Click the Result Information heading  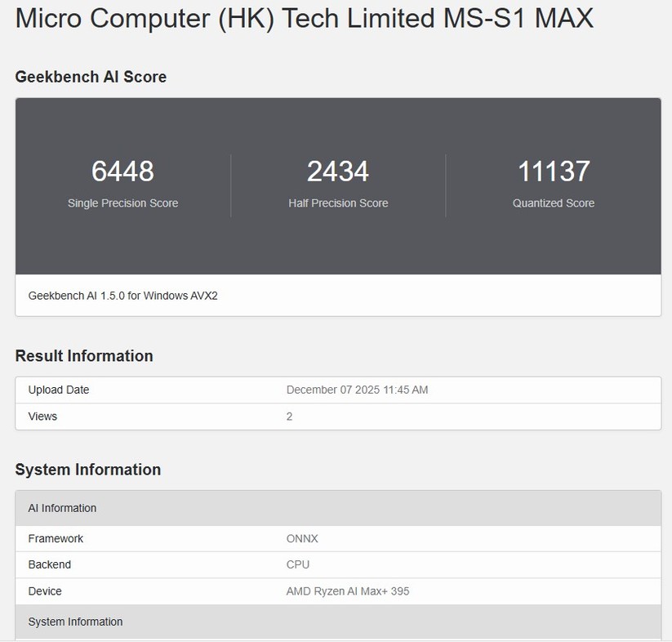(x=84, y=356)
